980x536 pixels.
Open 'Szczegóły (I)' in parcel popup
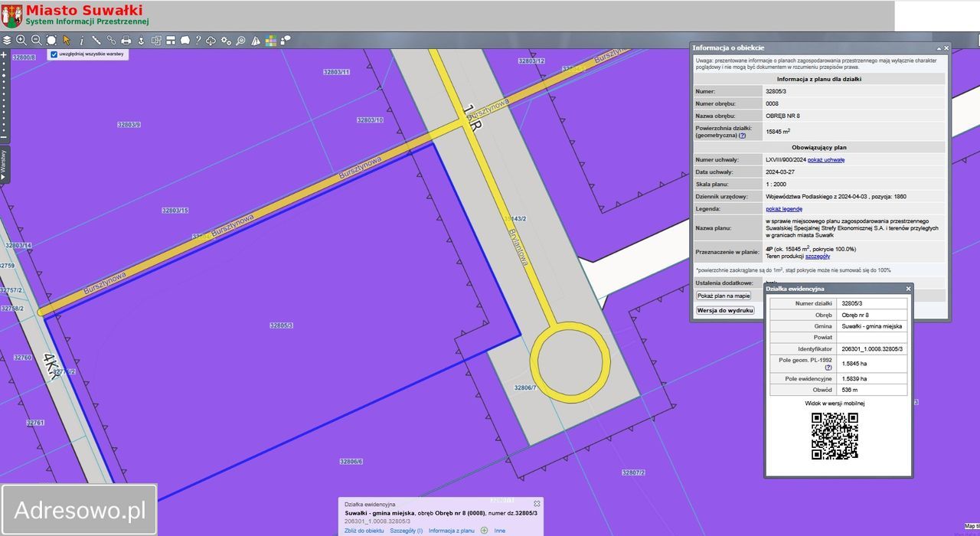pos(406,531)
